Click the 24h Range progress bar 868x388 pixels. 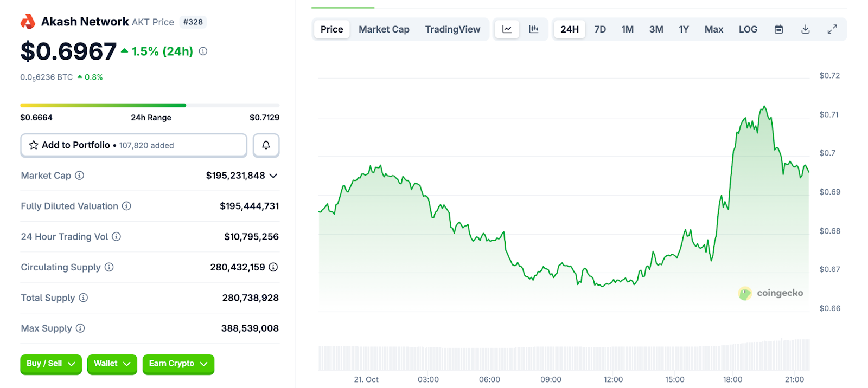[x=150, y=105]
